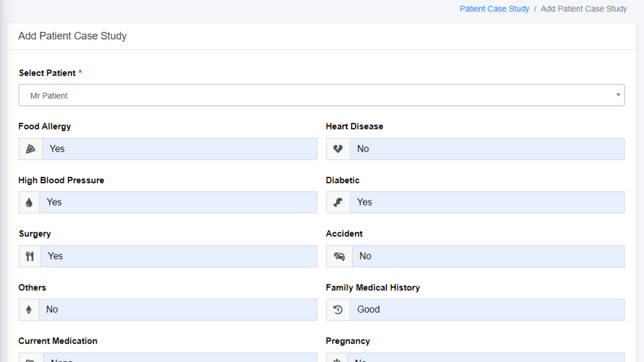Click the Add Patient Case Study breadcrumb text

(583, 9)
